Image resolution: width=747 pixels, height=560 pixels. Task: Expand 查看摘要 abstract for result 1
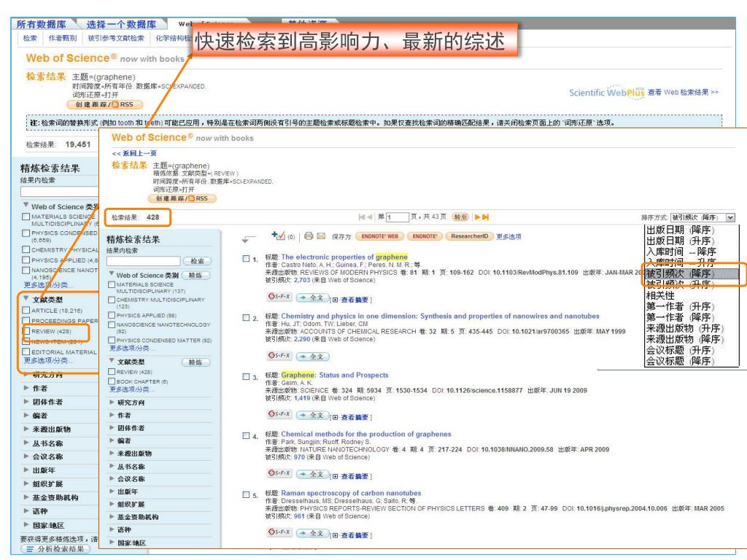pyautogui.click(x=351, y=300)
